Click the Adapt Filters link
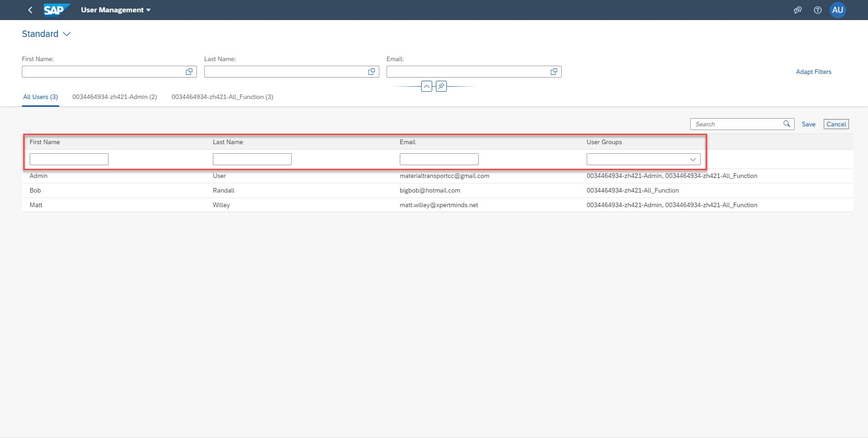This screenshot has width=868, height=438. pyautogui.click(x=813, y=72)
